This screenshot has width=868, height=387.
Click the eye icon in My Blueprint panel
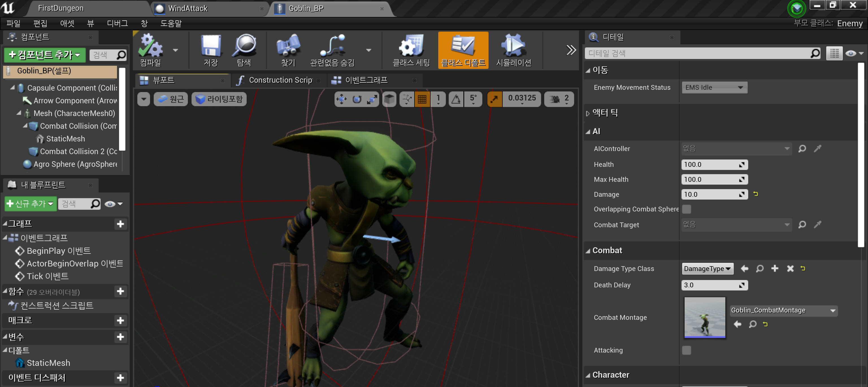tap(110, 204)
